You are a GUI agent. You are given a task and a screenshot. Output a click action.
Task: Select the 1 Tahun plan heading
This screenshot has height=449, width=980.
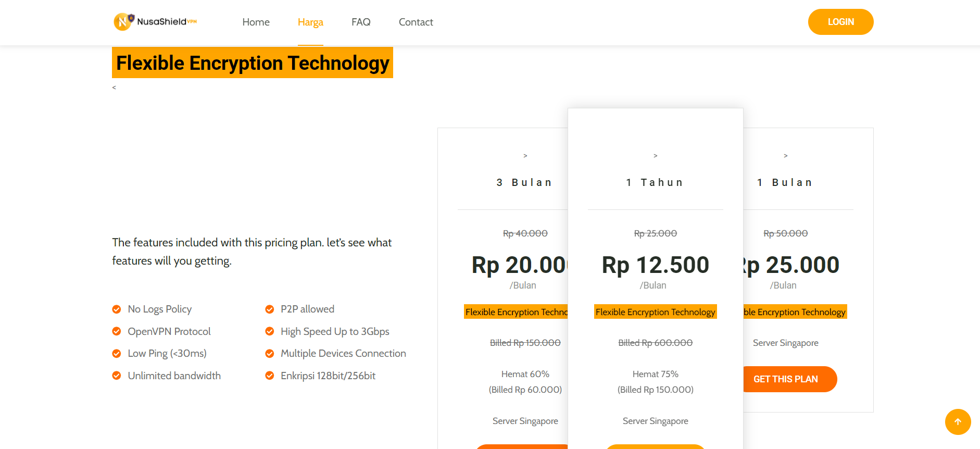coord(655,182)
